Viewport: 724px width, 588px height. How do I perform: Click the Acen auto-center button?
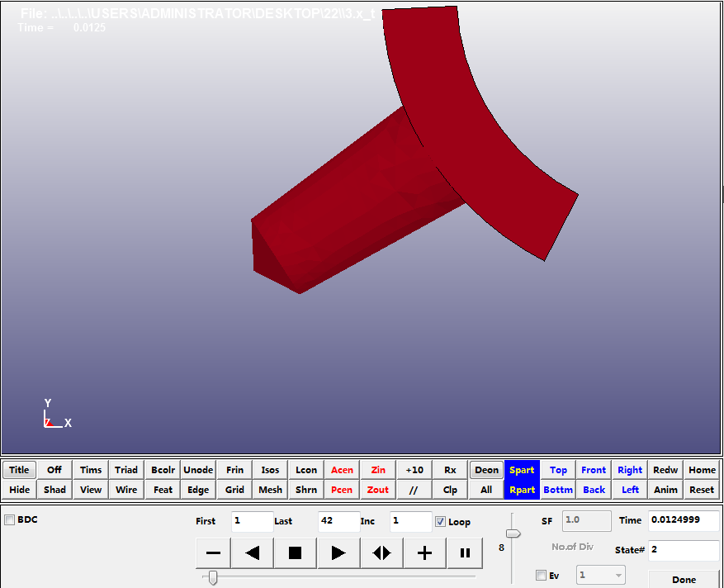(x=342, y=470)
